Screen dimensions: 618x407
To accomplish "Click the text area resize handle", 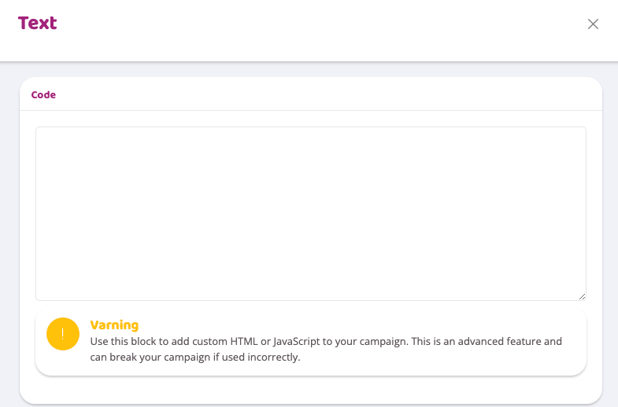I will (x=581, y=295).
